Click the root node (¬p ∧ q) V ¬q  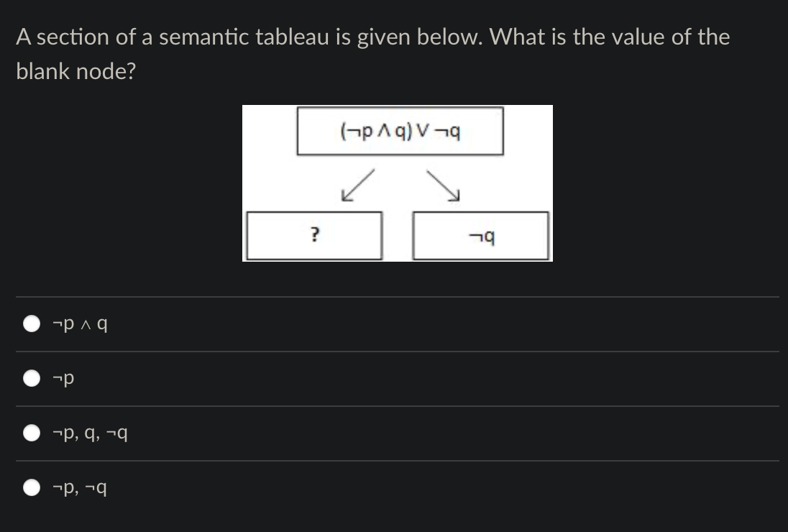(x=399, y=130)
